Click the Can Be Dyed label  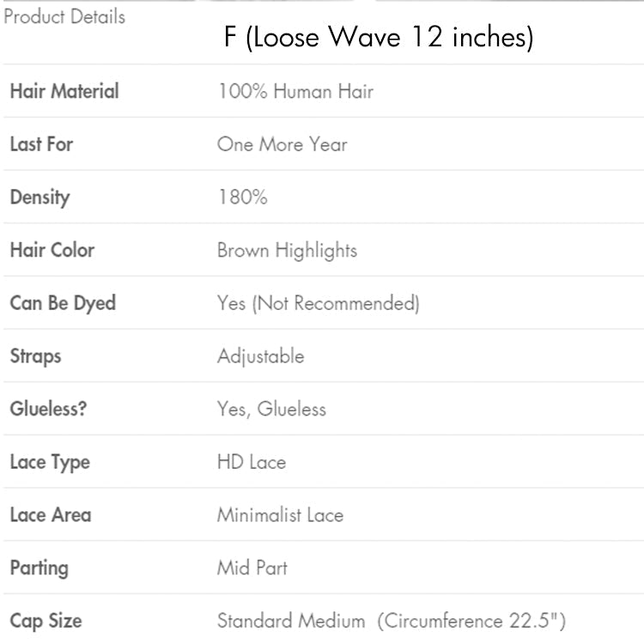(63, 303)
